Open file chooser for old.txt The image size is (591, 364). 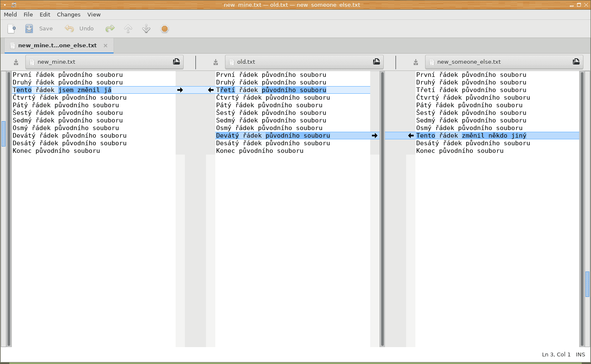pyautogui.click(x=376, y=62)
